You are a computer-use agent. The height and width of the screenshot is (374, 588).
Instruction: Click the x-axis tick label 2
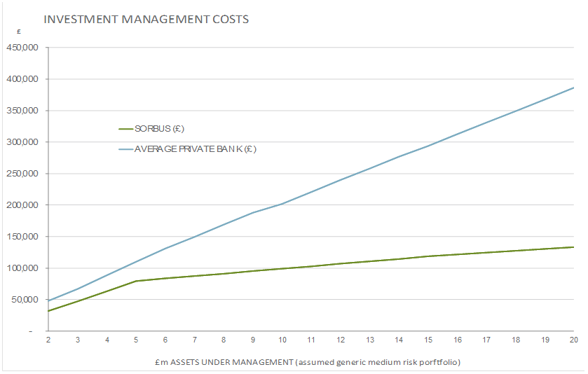coord(48,340)
